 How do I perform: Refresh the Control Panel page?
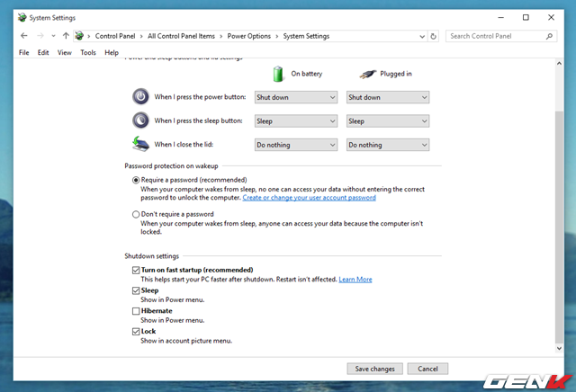coord(434,36)
